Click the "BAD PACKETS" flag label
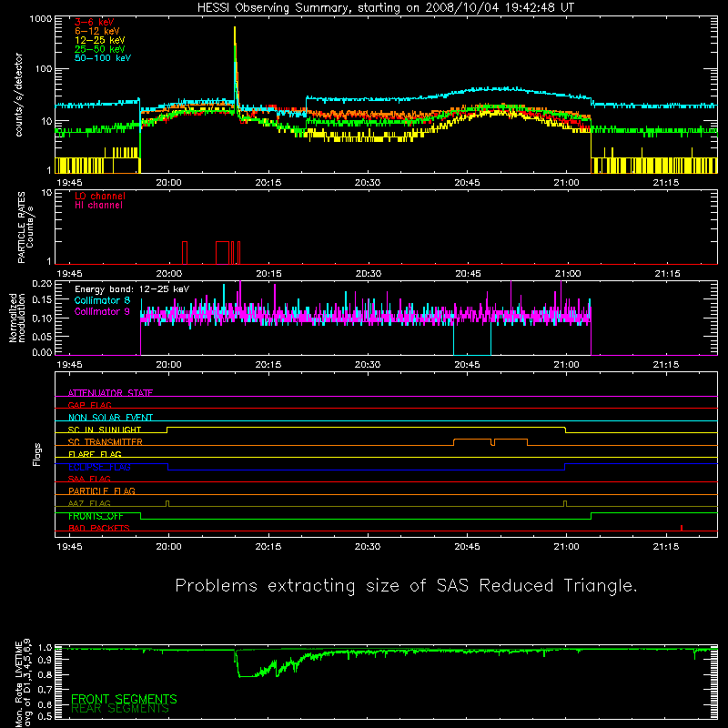The image size is (728, 728). click(99, 528)
